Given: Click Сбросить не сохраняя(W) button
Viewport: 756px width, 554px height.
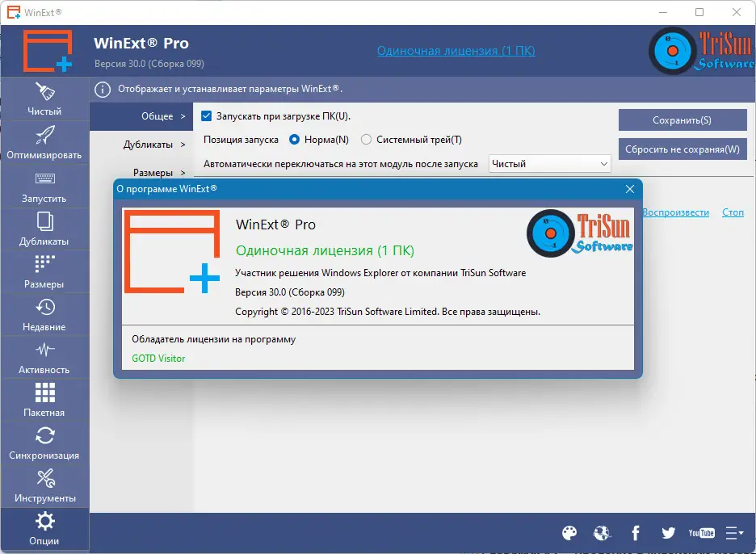Looking at the screenshot, I should (682, 149).
